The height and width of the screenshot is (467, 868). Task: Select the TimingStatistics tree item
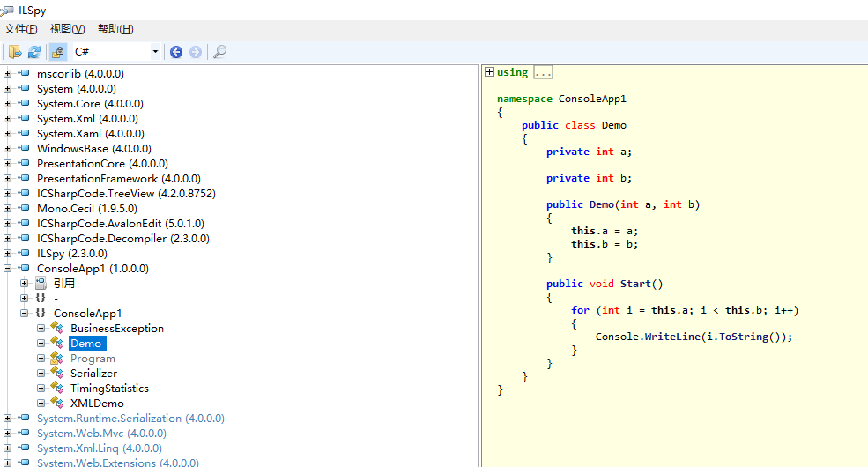click(109, 389)
